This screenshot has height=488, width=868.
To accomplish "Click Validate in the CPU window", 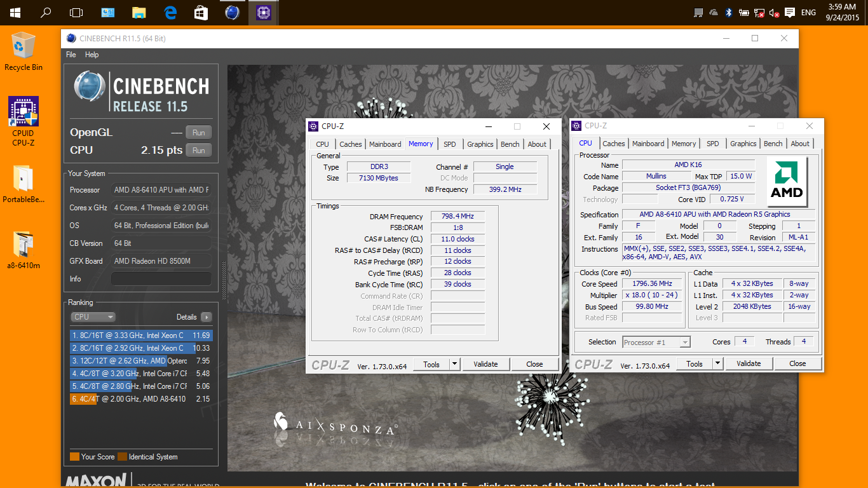I will (749, 363).
